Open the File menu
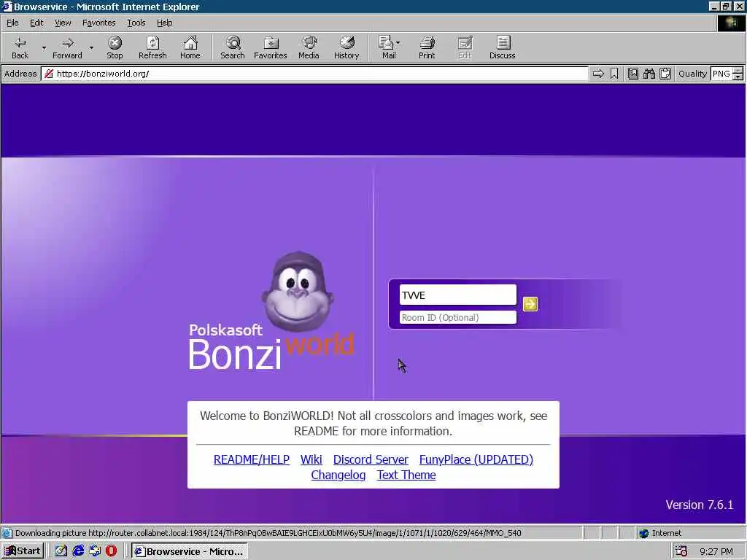 click(12, 23)
